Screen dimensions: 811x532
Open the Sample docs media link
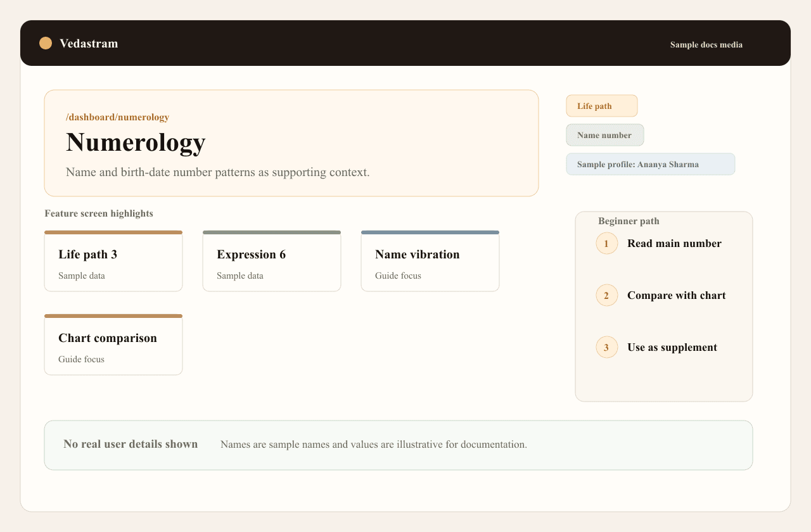tap(706, 45)
